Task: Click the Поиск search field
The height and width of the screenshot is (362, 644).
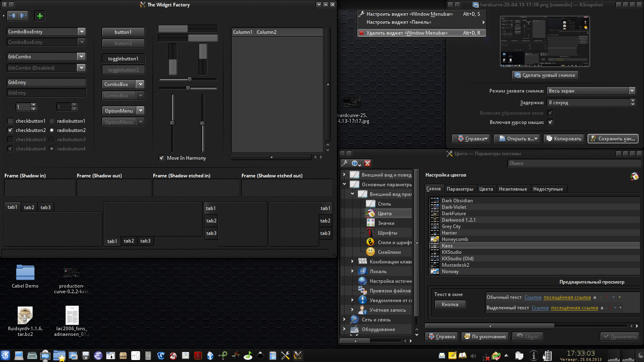Action: click(574, 163)
